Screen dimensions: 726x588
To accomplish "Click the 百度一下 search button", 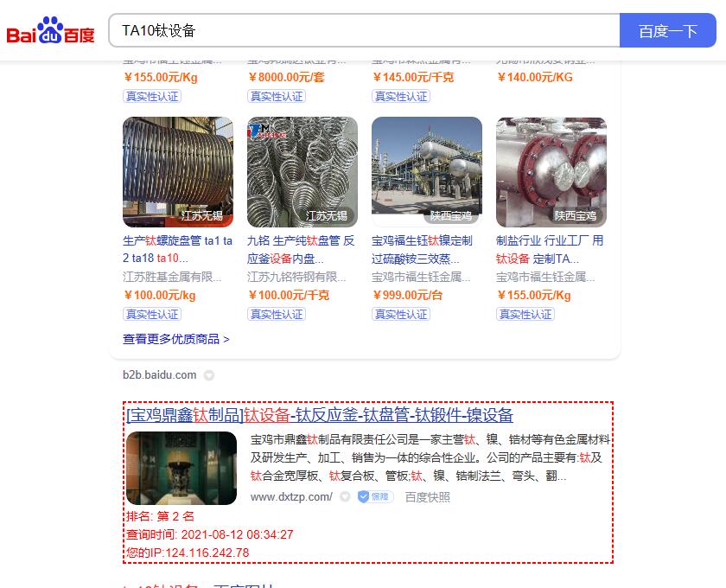I will coord(667,30).
